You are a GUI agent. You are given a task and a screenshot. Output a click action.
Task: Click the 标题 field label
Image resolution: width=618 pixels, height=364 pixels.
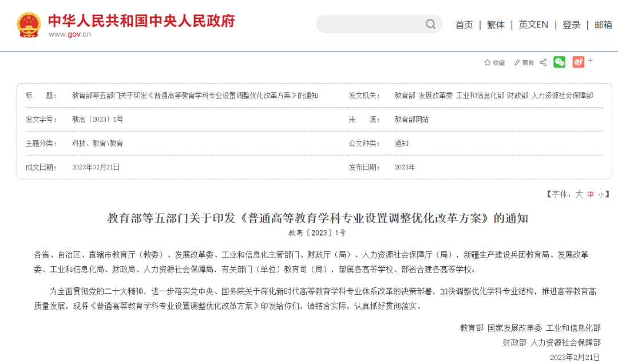tap(41, 96)
